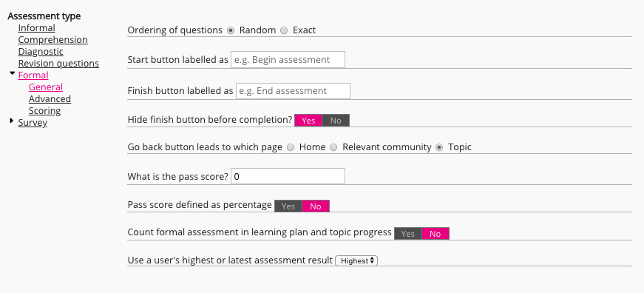Image resolution: width=644 pixels, height=293 pixels.
Task: Choose Relevant community radio option
Action: coord(333,147)
